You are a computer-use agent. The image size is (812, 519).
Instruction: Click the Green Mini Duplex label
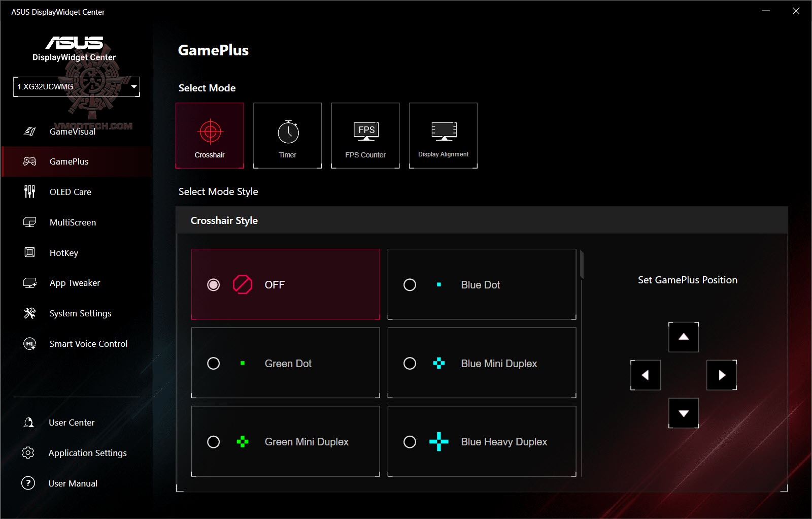[x=307, y=442]
